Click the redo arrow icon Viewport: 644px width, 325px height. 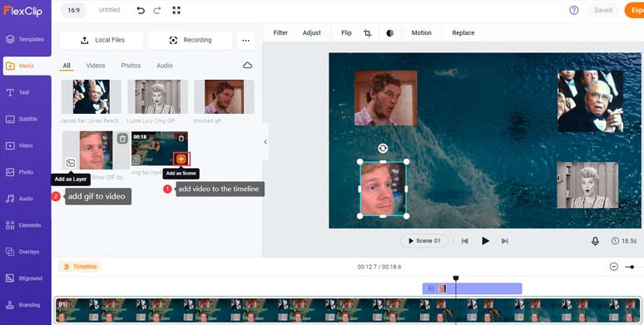pyautogui.click(x=157, y=11)
